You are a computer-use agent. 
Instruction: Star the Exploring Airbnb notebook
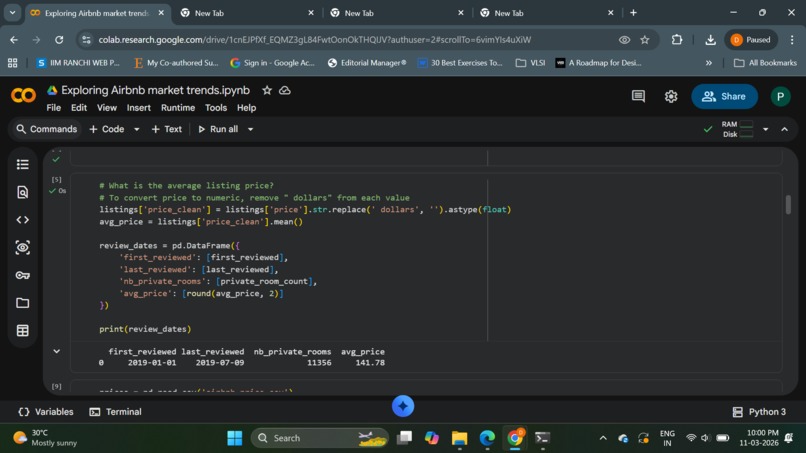point(267,90)
